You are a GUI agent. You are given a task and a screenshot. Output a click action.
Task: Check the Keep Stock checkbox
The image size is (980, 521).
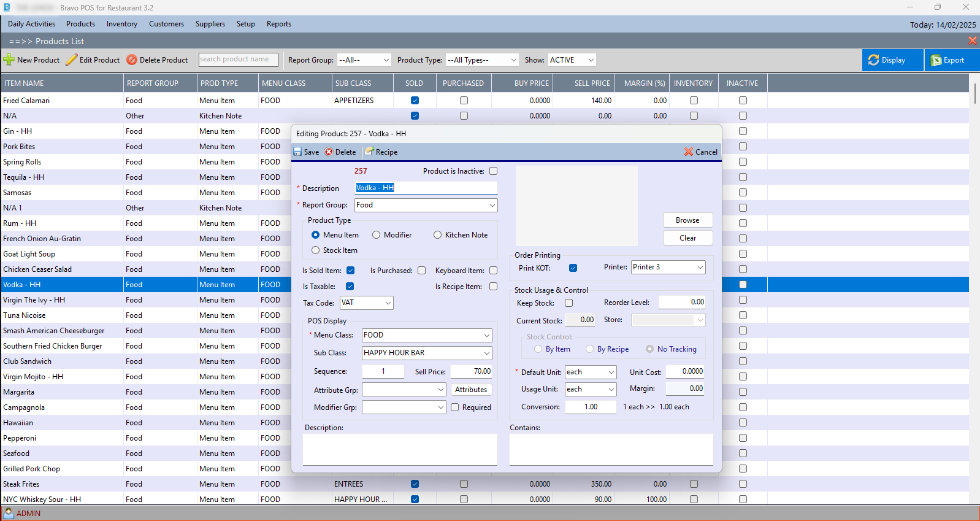[569, 303]
